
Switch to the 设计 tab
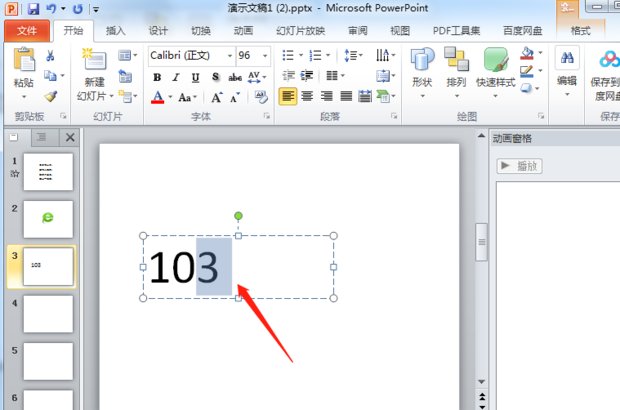coord(158,31)
